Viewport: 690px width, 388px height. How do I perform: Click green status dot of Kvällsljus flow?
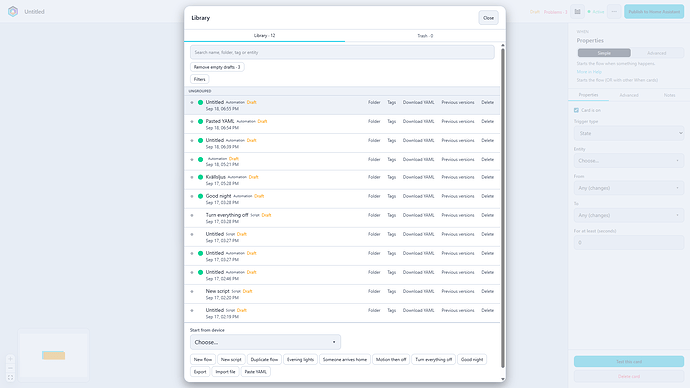pos(200,177)
